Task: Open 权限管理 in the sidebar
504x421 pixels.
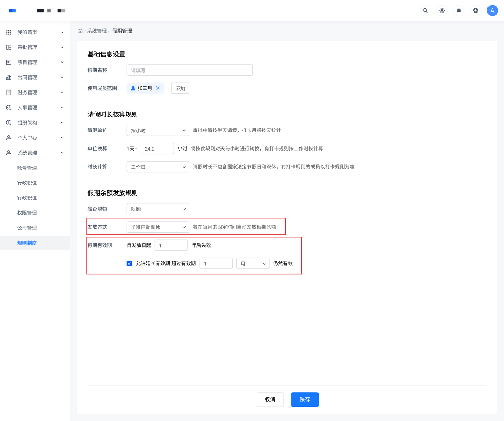Action: click(x=27, y=213)
